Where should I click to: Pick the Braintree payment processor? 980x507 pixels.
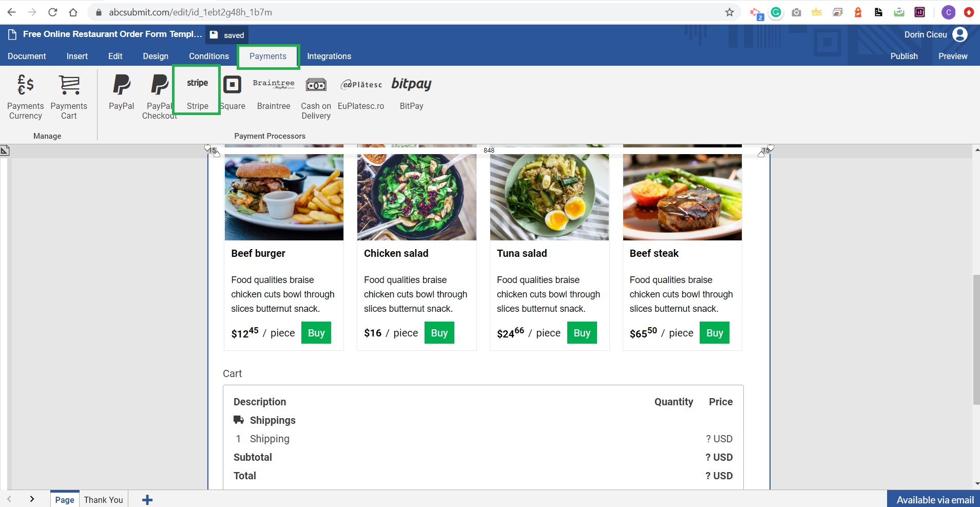click(x=273, y=92)
